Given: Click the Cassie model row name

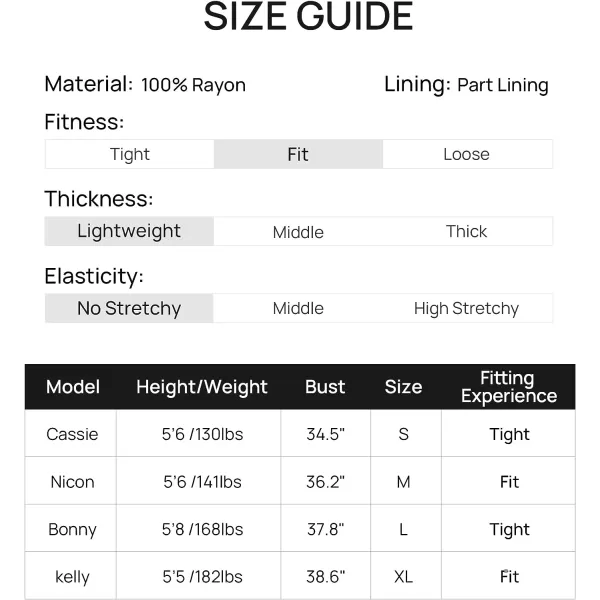Looking at the screenshot, I should 72,434.
